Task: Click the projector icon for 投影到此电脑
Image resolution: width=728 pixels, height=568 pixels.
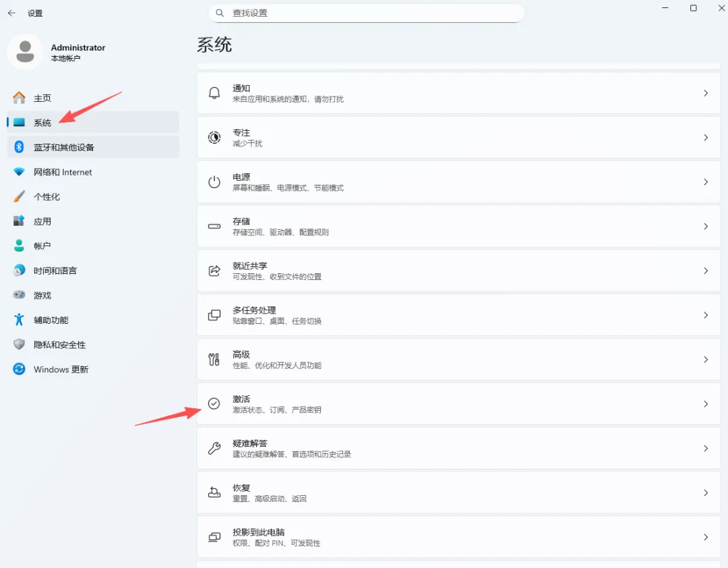Action: point(214,537)
